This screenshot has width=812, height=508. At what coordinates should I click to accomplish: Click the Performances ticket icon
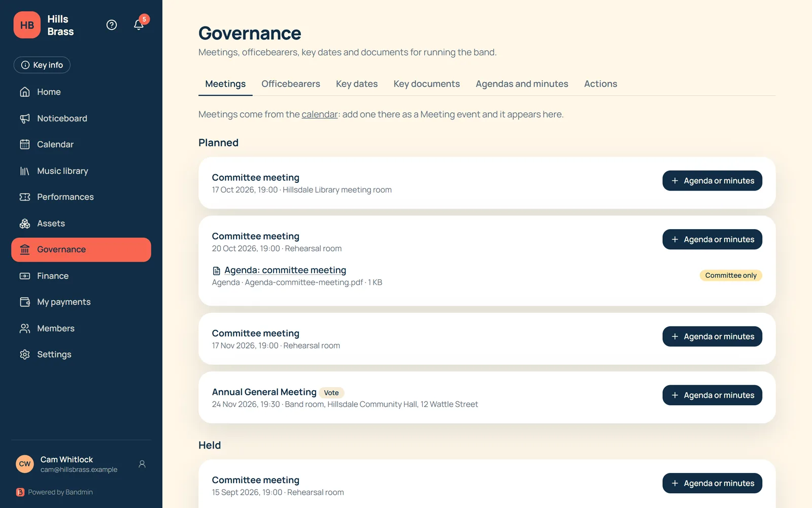tap(25, 197)
